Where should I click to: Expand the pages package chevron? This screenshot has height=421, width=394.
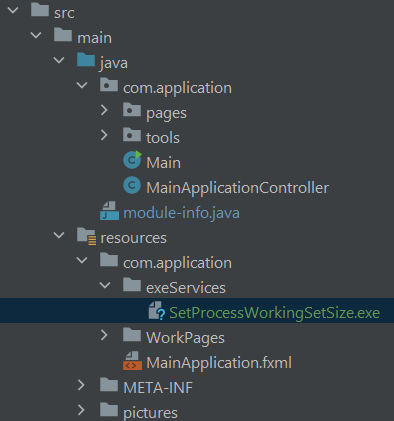click(x=104, y=110)
